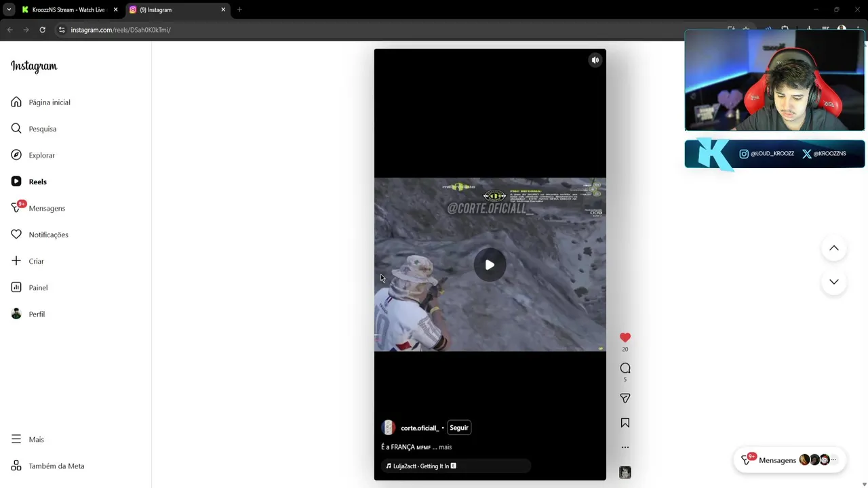Share the reel with paper plane icon
This screenshot has width=868, height=488.
click(625, 399)
